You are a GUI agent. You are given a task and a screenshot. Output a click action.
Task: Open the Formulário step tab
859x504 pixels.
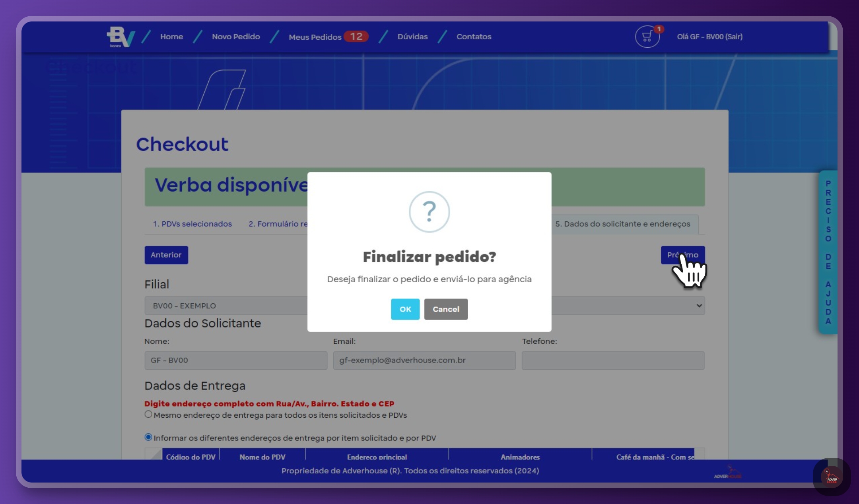tap(278, 224)
